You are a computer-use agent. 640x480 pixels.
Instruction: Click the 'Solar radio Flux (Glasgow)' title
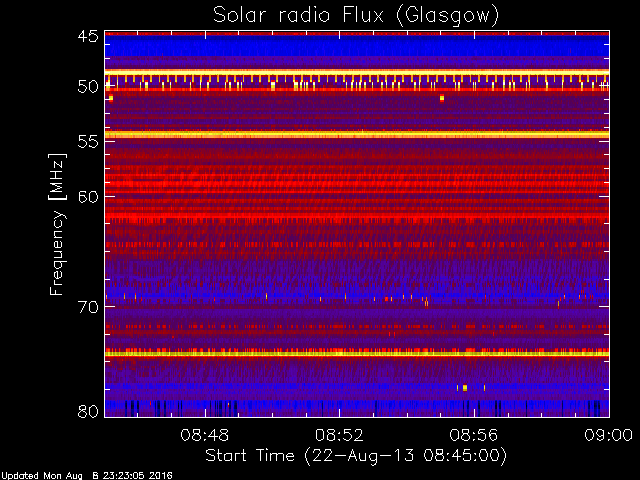(x=356, y=16)
